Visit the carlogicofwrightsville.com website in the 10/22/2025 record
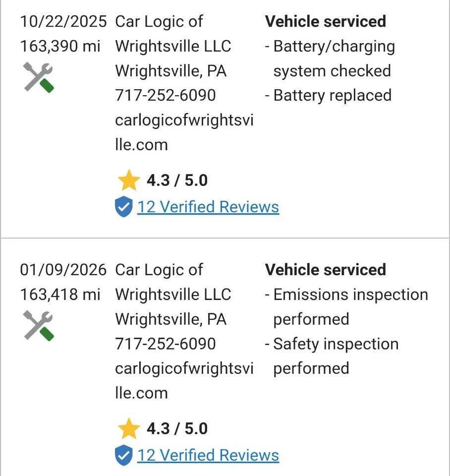 184,132
